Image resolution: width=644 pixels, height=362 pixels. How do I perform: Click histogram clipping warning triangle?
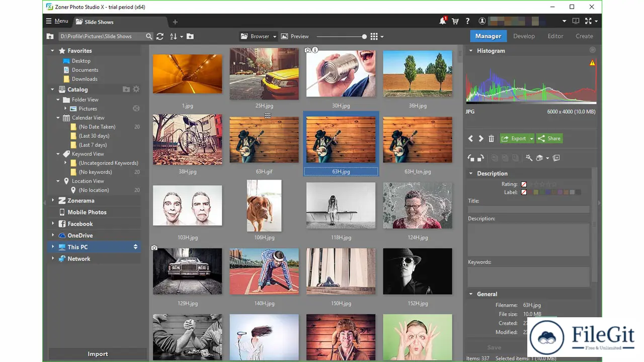coord(592,63)
